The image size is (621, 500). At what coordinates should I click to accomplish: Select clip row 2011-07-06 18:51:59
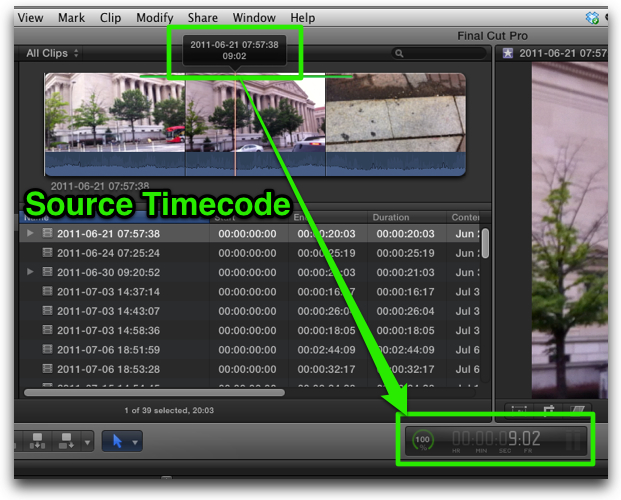tap(250, 350)
